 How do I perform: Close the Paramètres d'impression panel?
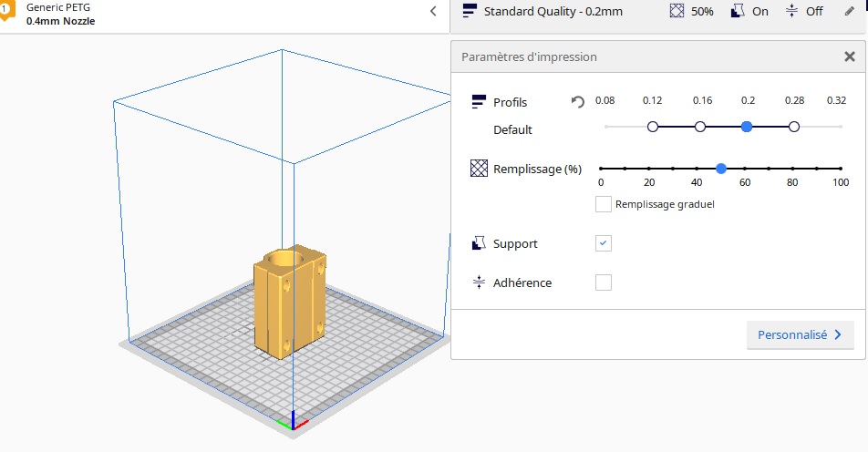pyautogui.click(x=850, y=56)
